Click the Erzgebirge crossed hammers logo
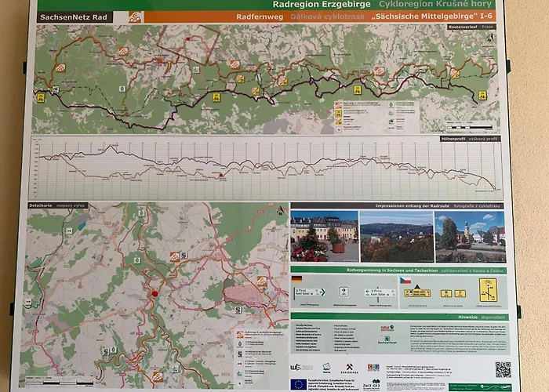 click(x=348, y=367)
